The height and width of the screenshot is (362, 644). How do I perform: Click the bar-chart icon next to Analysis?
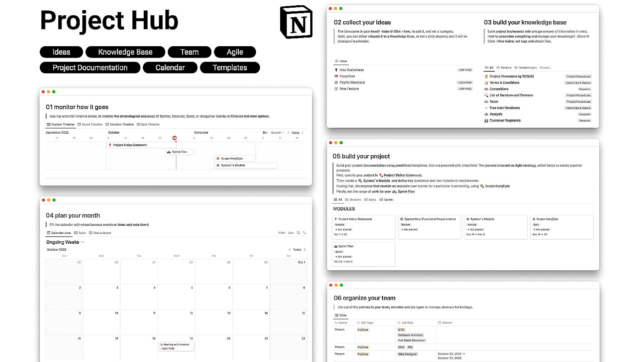pos(486,114)
